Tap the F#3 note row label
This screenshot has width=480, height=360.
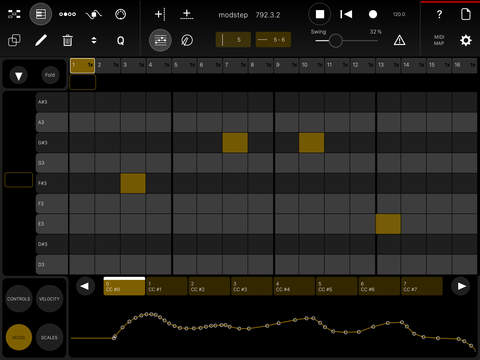(52, 183)
